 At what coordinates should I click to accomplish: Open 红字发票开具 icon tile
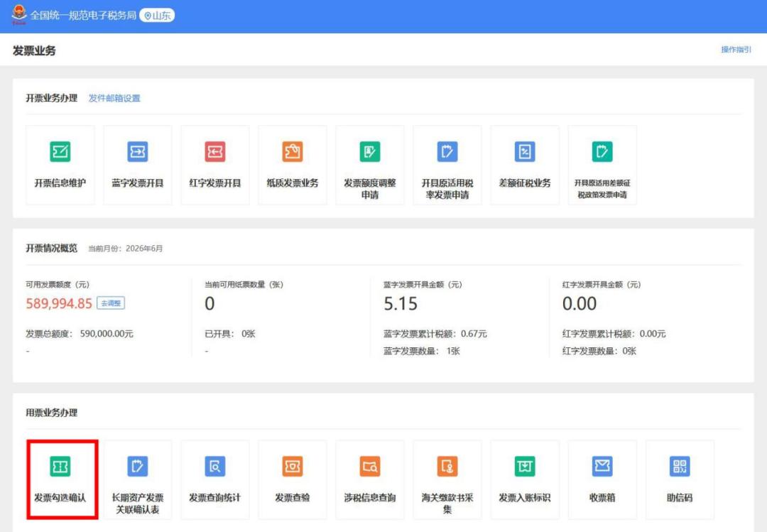pyautogui.click(x=215, y=165)
